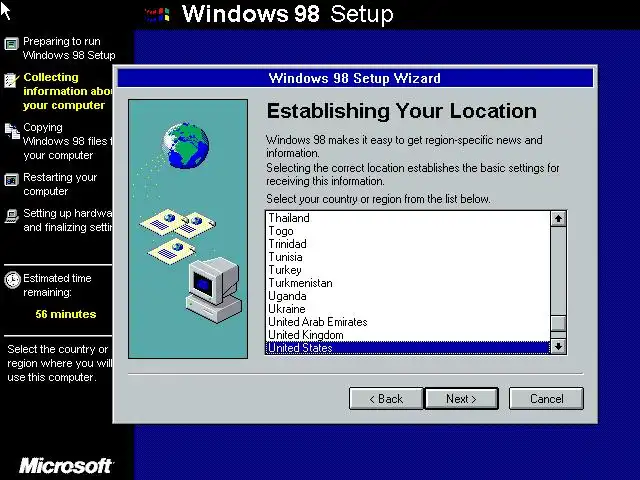Viewport: 640px width, 480px height.
Task: Click the Setting up hardware step icon
Action: click(x=11, y=216)
